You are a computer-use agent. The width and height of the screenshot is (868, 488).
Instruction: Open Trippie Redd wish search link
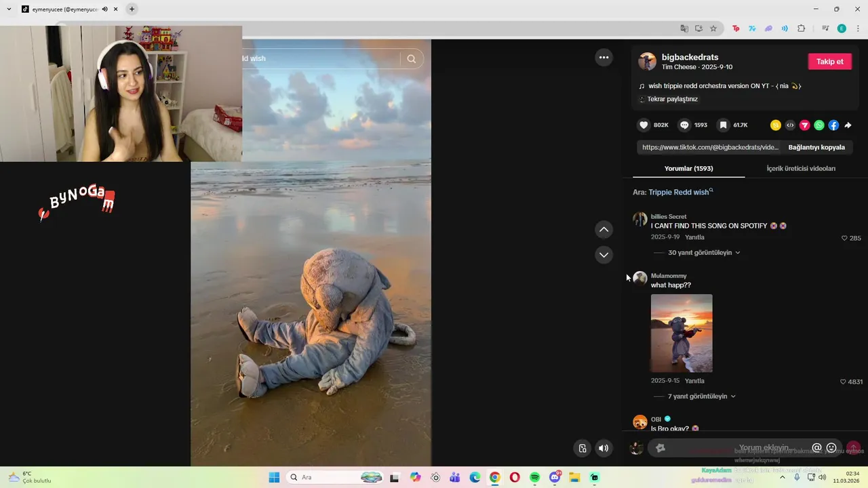(x=680, y=192)
